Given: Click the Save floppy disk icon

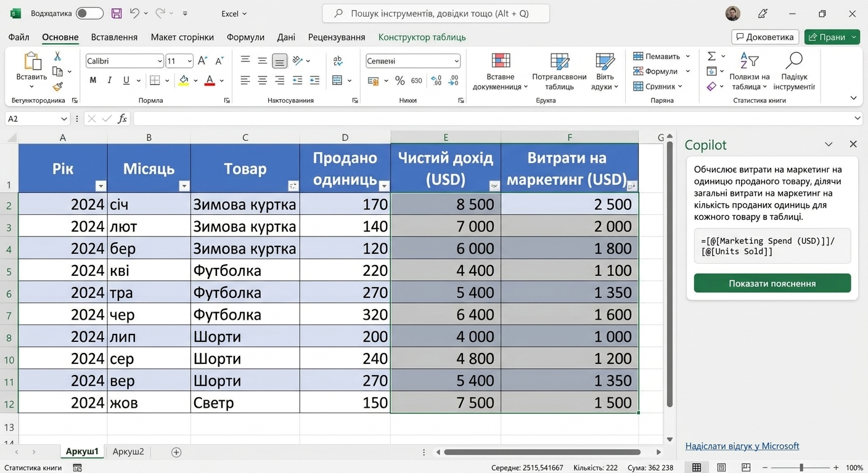Looking at the screenshot, I should point(117,13).
